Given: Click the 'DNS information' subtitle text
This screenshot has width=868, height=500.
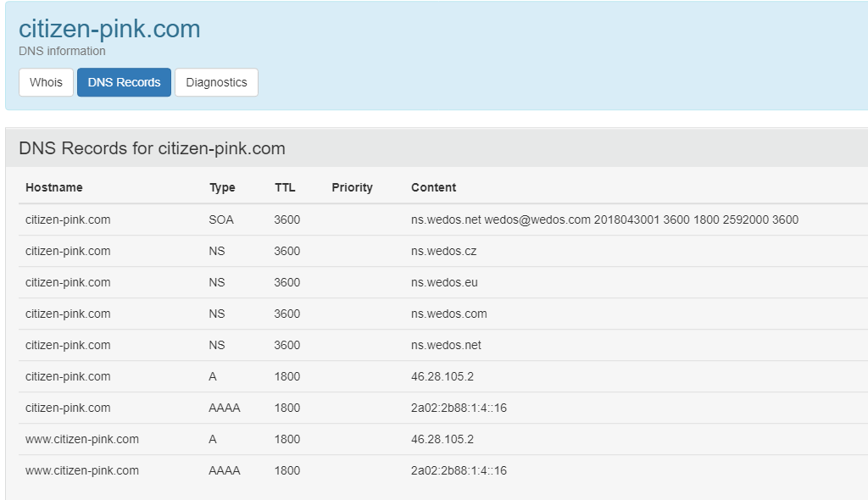Looking at the screenshot, I should tap(62, 51).
